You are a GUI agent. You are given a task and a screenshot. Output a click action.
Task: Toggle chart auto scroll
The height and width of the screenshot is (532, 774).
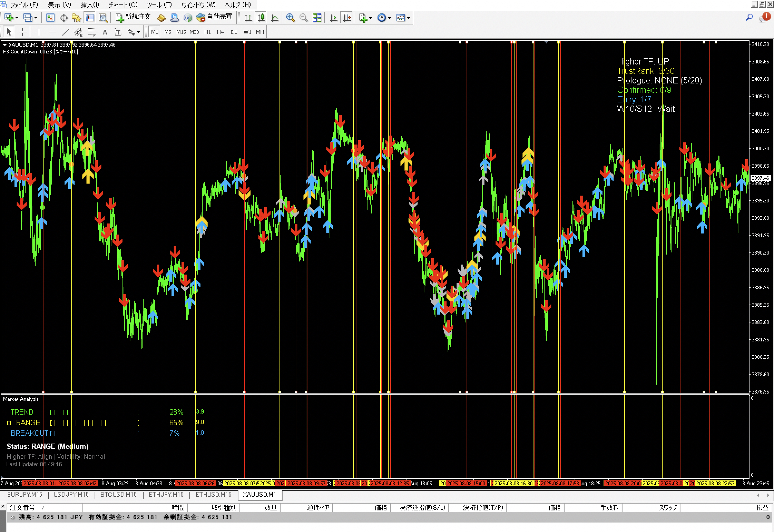[333, 18]
